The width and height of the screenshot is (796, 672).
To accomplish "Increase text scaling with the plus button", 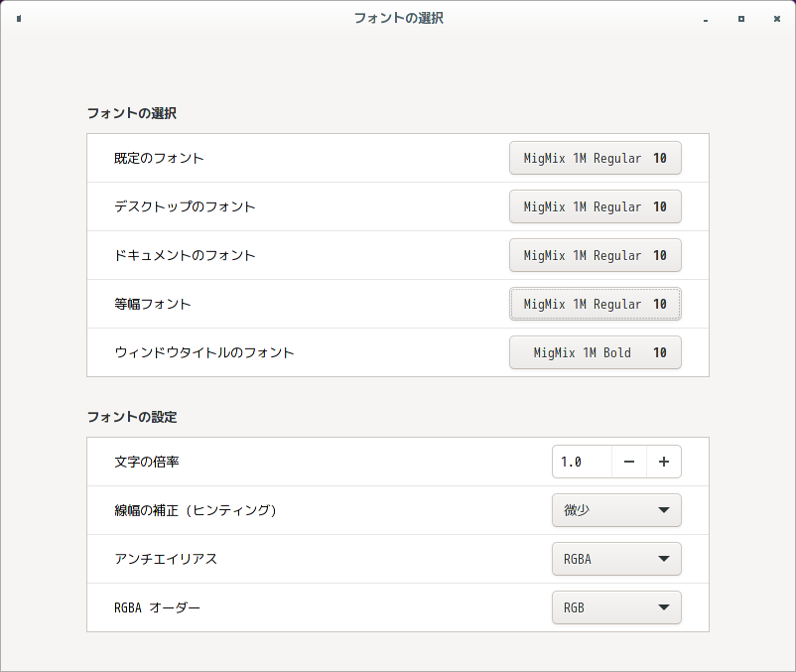I will pos(664,462).
